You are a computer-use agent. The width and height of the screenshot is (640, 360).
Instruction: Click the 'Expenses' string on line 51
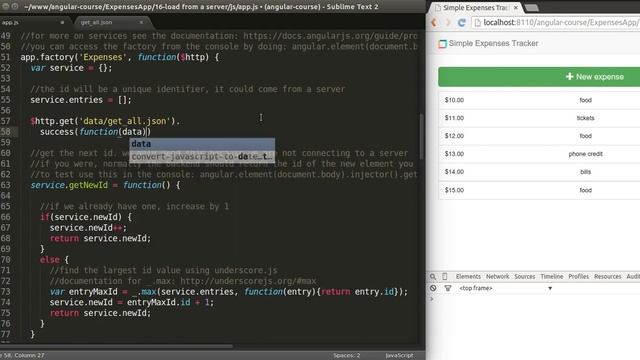coord(102,57)
